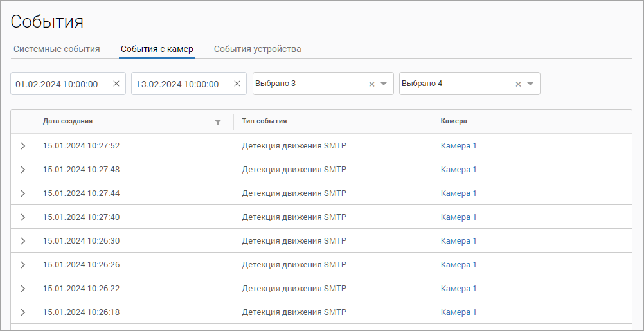Open 'Камера 1' link for 10:26:26 event
Screen dimensions: 644x331
(x=458, y=265)
